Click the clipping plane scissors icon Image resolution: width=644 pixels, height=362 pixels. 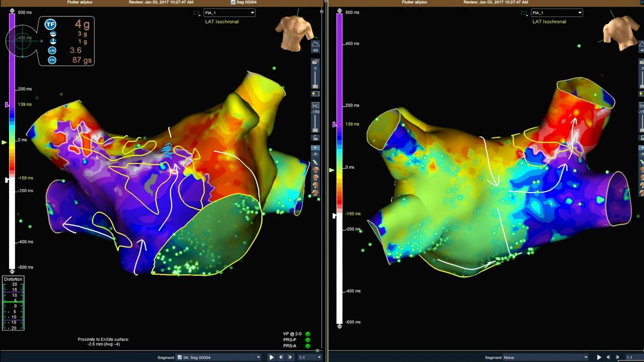(x=315, y=106)
